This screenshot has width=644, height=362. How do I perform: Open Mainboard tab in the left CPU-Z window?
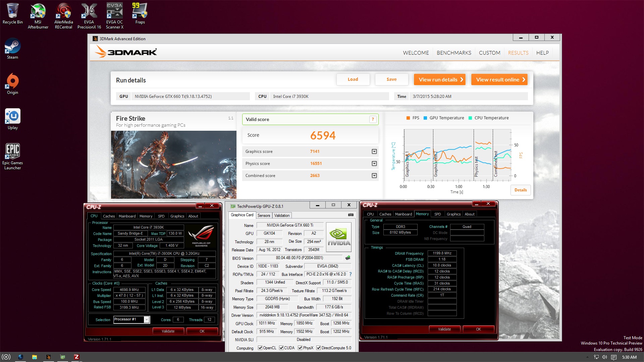[x=127, y=216]
